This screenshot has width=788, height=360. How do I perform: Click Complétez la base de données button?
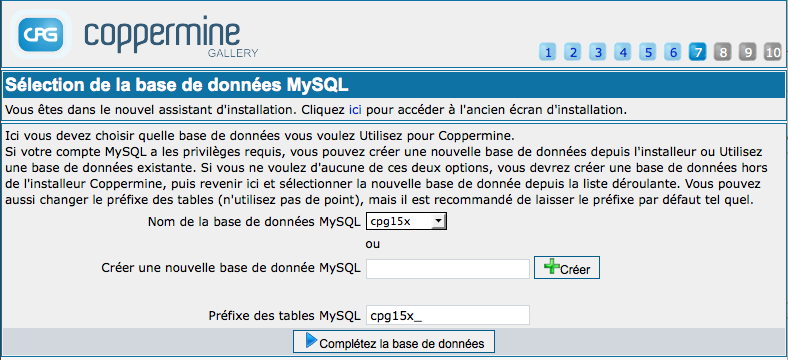click(394, 342)
